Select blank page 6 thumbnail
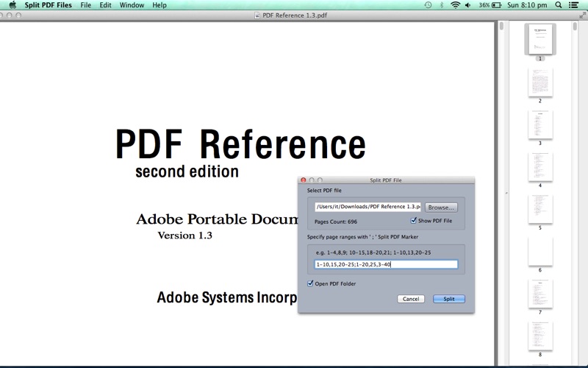This screenshot has width=588, height=368. [x=540, y=251]
